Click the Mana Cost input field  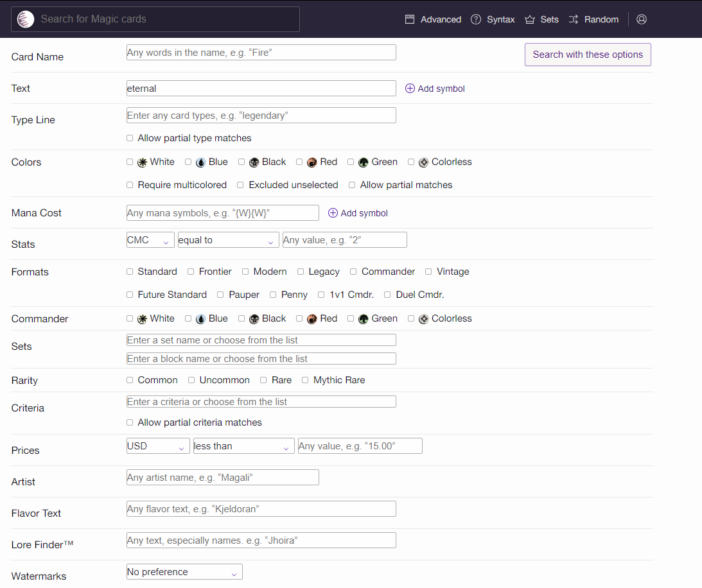point(222,213)
